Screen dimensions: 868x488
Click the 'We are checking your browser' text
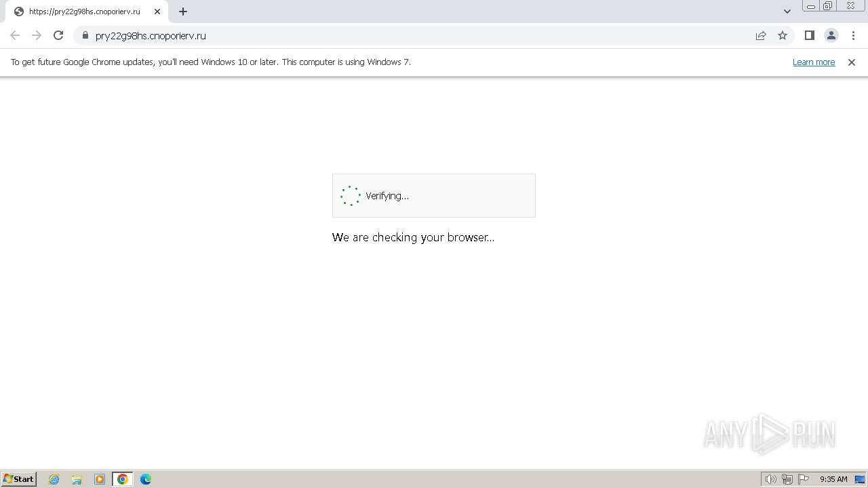[x=413, y=237]
